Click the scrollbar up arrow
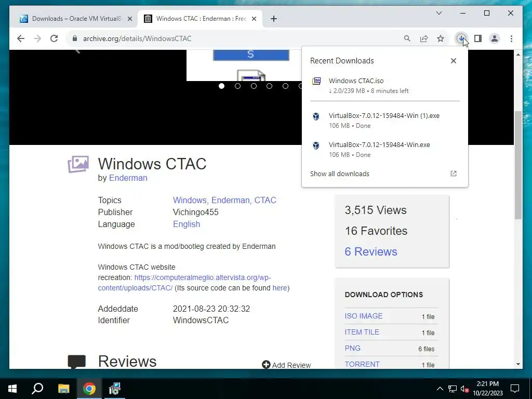Screen dimensions: 532x399 point(518,55)
